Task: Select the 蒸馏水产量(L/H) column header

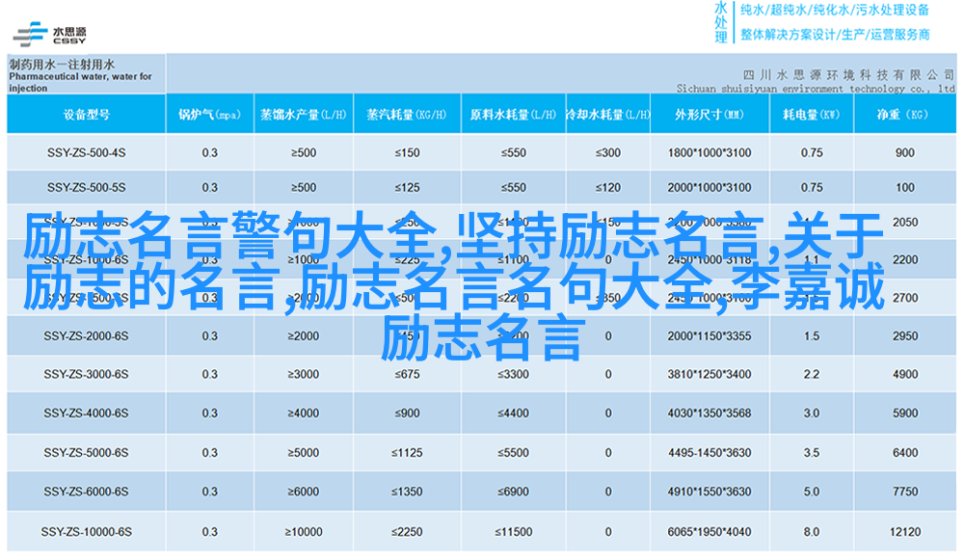Action: click(303, 115)
